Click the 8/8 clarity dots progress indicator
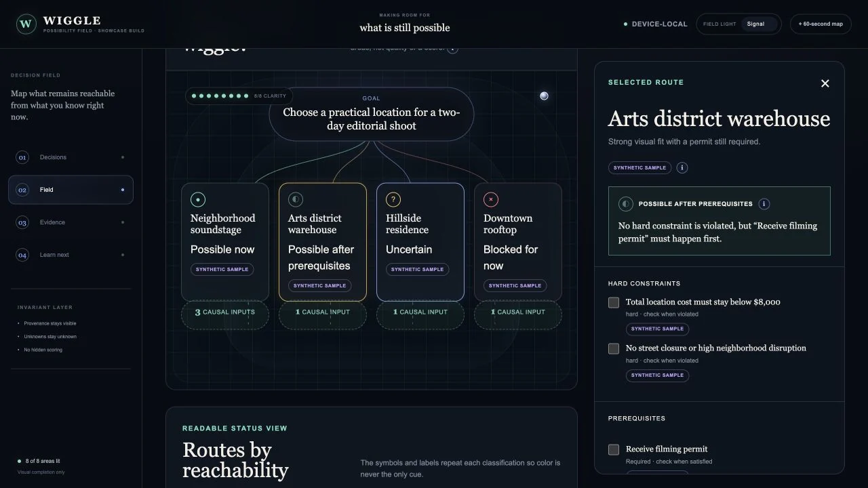The image size is (868, 488). point(239,96)
